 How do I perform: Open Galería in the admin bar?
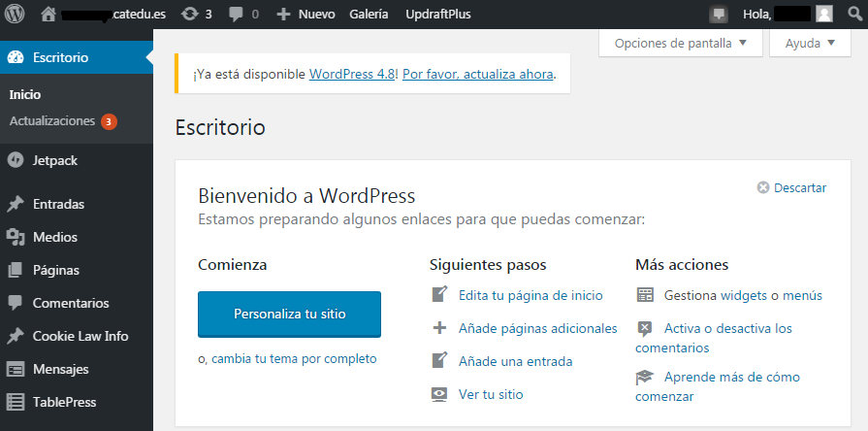click(369, 15)
